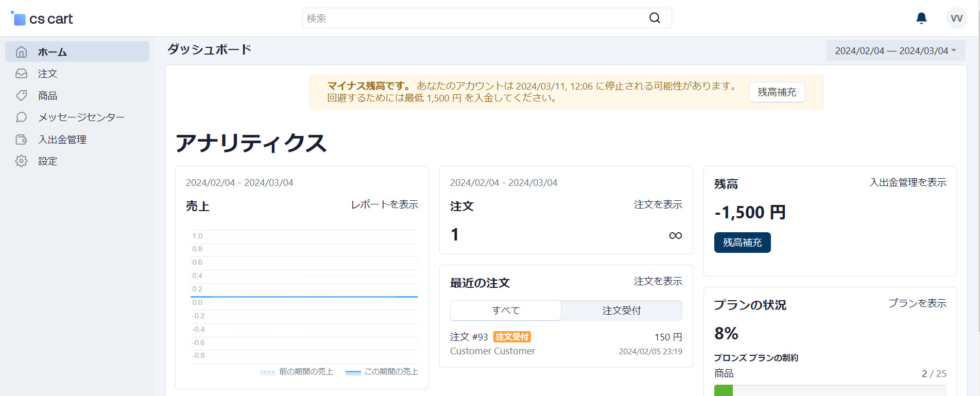Click 注文を表示 link in 注文 card

658,204
